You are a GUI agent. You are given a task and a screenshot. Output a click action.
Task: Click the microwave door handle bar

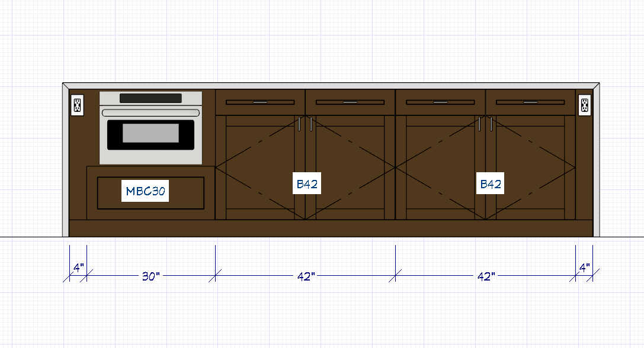pos(150,112)
